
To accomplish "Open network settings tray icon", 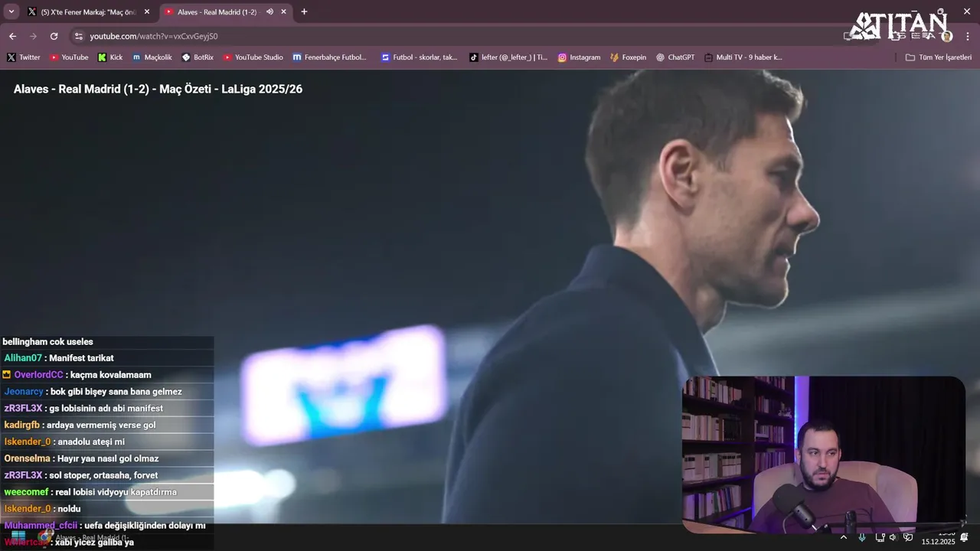I will click(x=880, y=537).
